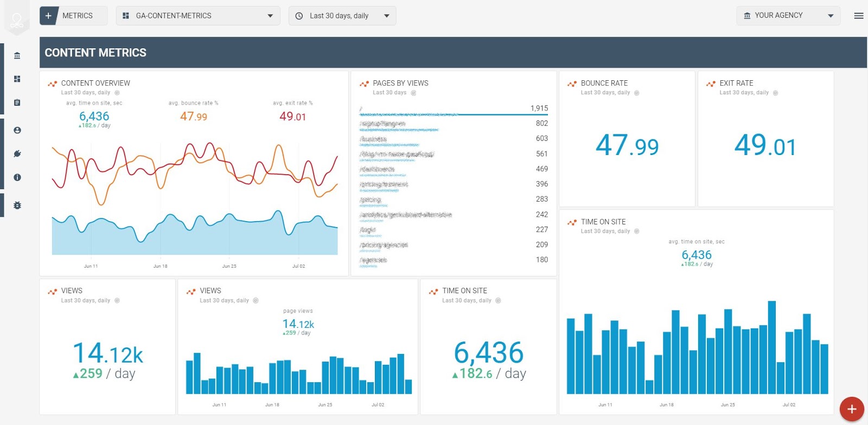Click the Pages by Views widget title

click(x=400, y=83)
